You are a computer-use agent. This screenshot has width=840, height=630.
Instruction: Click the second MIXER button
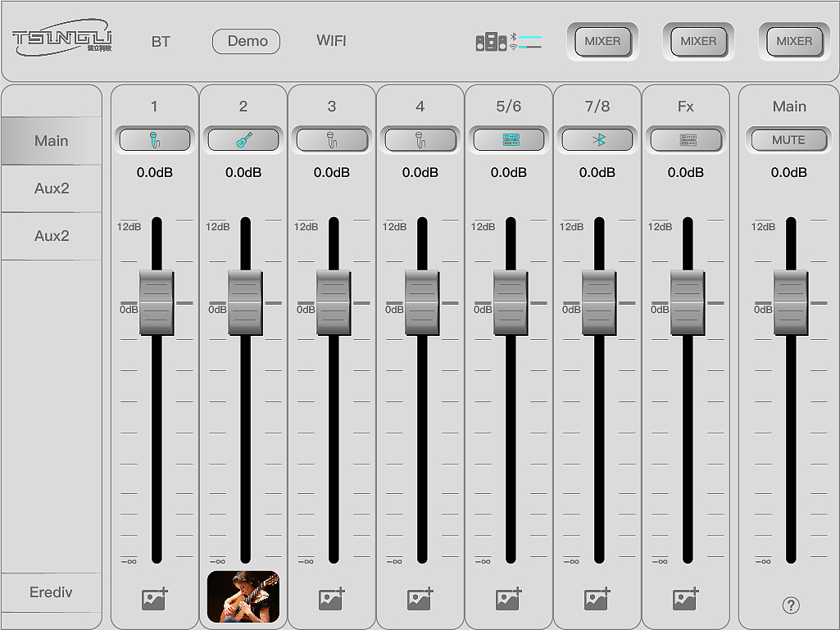698,41
